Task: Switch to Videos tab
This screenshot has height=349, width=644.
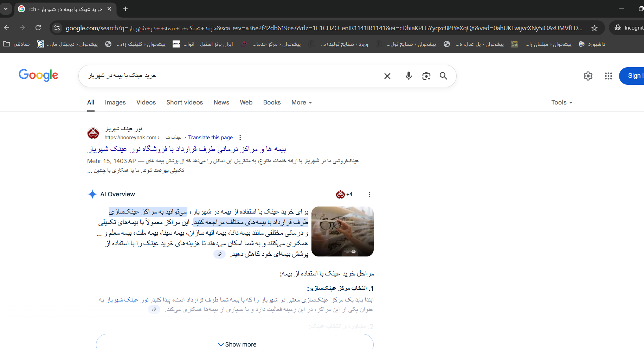Action: pyautogui.click(x=146, y=102)
